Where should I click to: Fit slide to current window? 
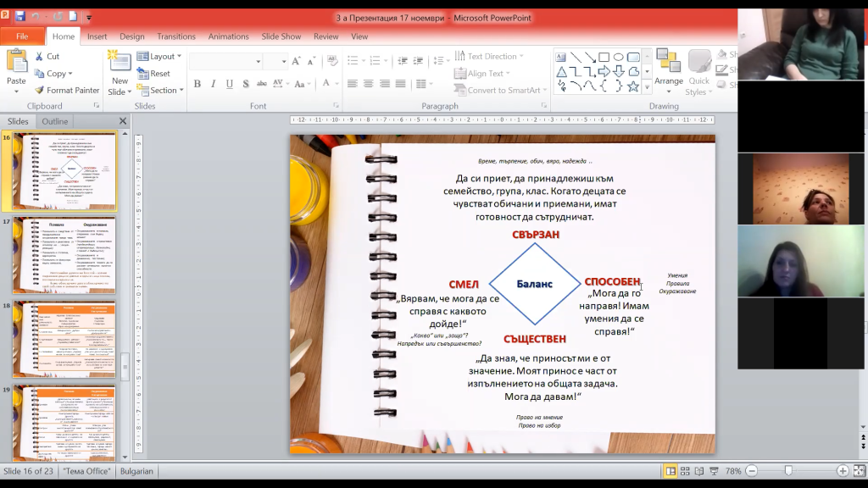point(858,471)
